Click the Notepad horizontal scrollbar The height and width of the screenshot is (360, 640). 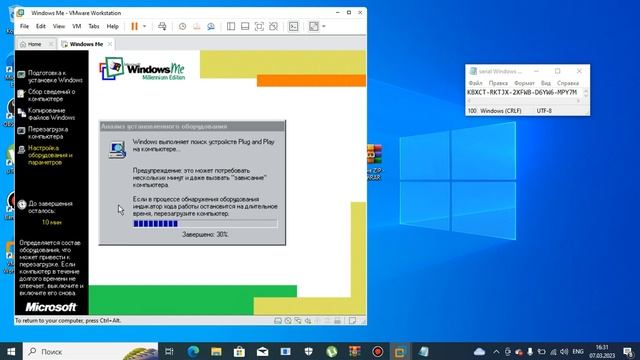click(x=524, y=101)
